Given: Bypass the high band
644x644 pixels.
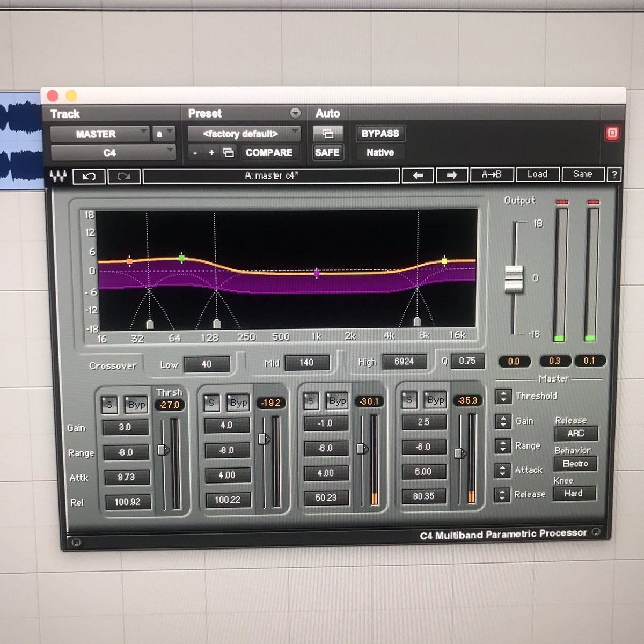Looking at the screenshot, I should [x=435, y=400].
